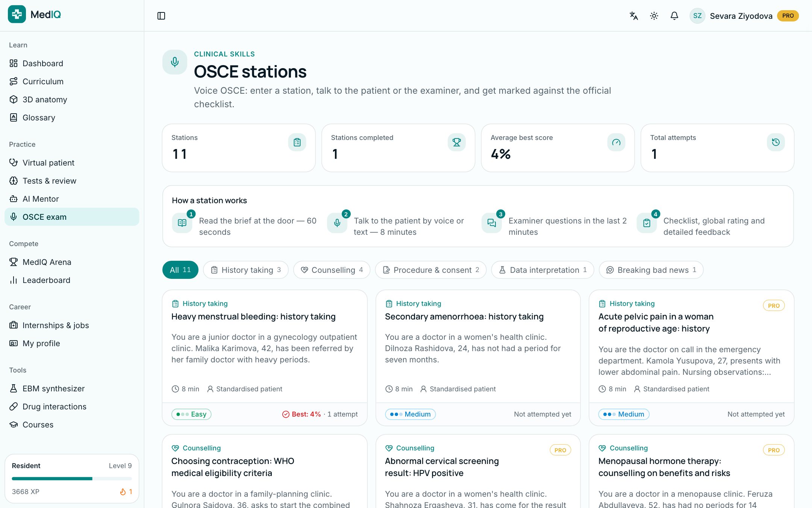The height and width of the screenshot is (508, 812).
Task: Open the language translation icon
Action: pyautogui.click(x=634, y=16)
